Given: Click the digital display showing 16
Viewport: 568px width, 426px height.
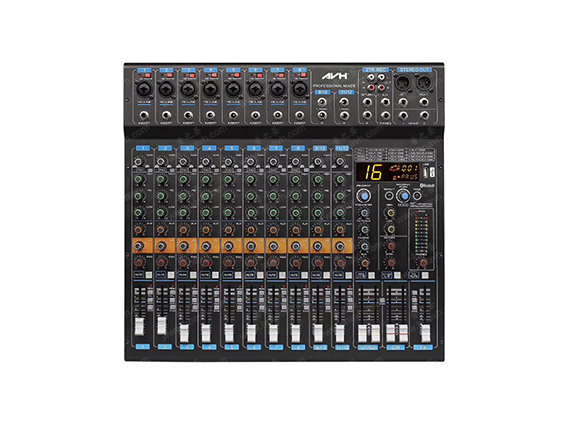Looking at the screenshot, I should 388,172.
